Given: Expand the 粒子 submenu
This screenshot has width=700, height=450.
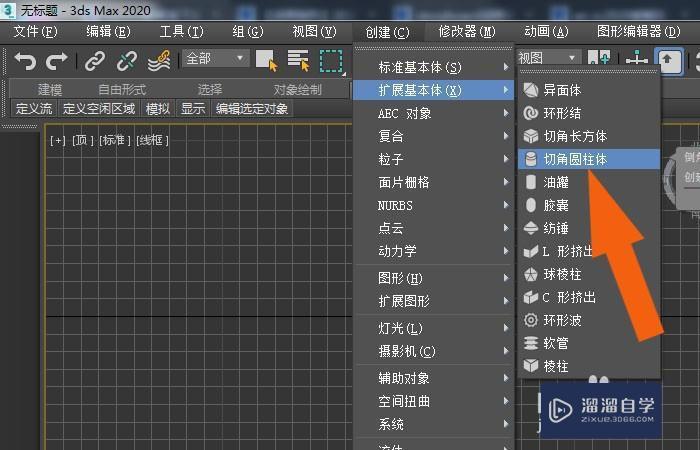Looking at the screenshot, I should point(433,159).
